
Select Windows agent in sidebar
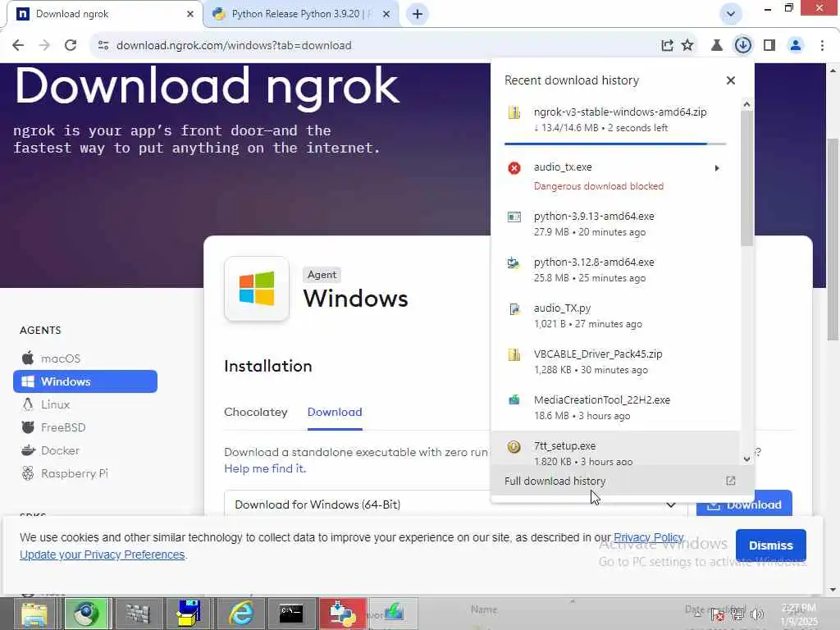coord(85,381)
